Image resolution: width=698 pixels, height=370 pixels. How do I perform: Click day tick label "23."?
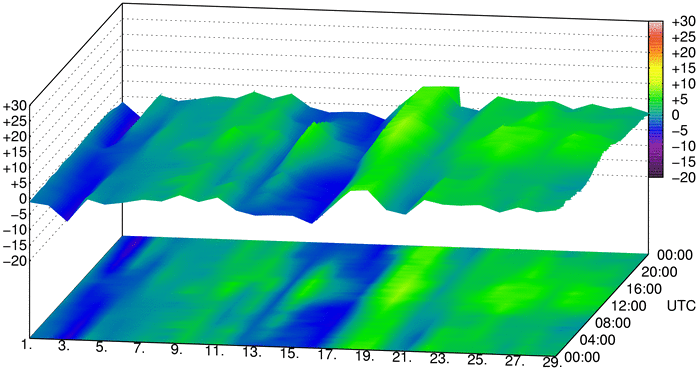439,359
